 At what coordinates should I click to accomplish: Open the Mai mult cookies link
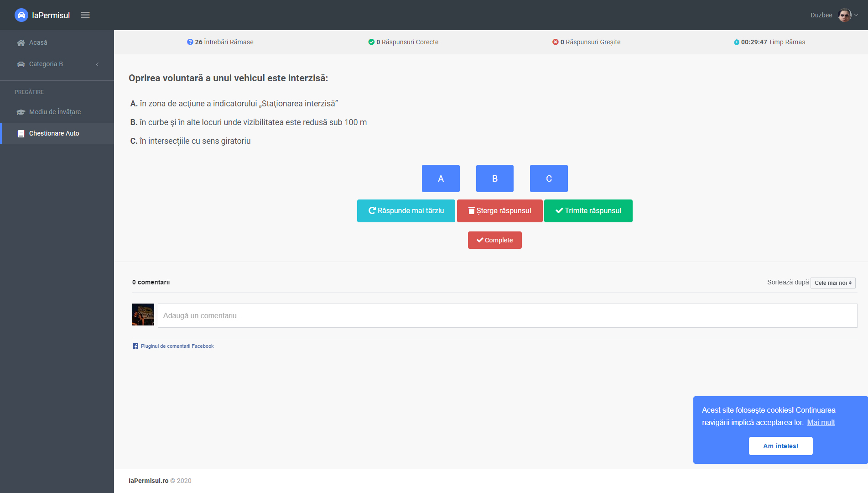[x=821, y=423]
